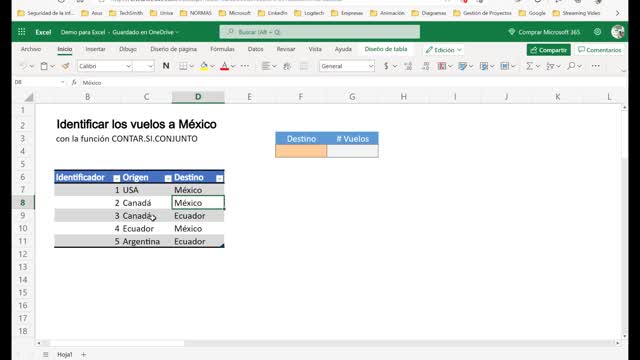Click the currency dollar format icon

click(386, 66)
